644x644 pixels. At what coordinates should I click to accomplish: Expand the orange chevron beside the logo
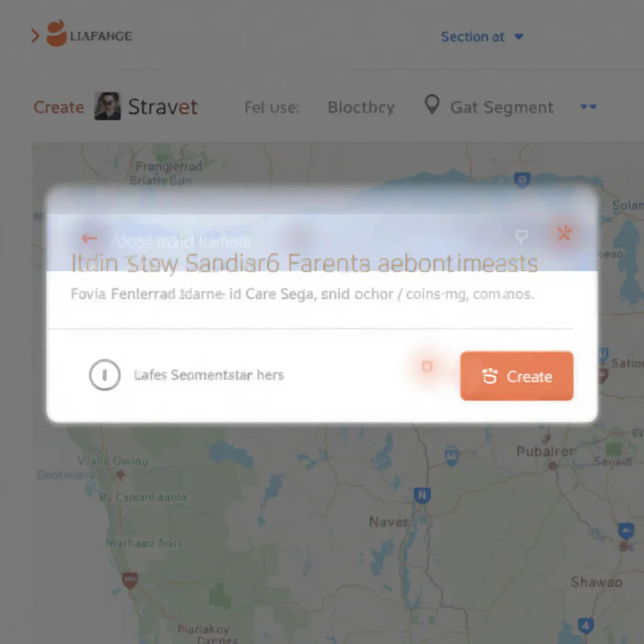coord(35,36)
